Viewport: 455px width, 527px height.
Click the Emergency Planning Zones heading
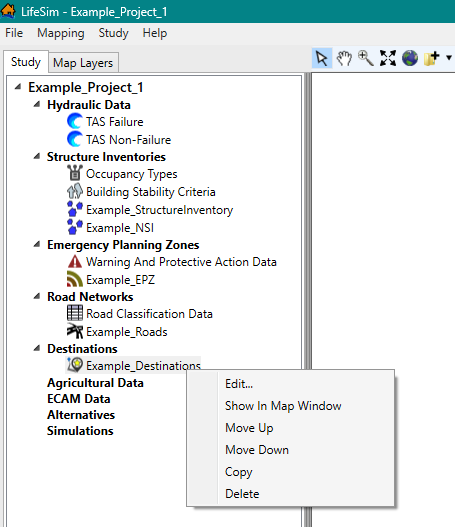(x=123, y=245)
